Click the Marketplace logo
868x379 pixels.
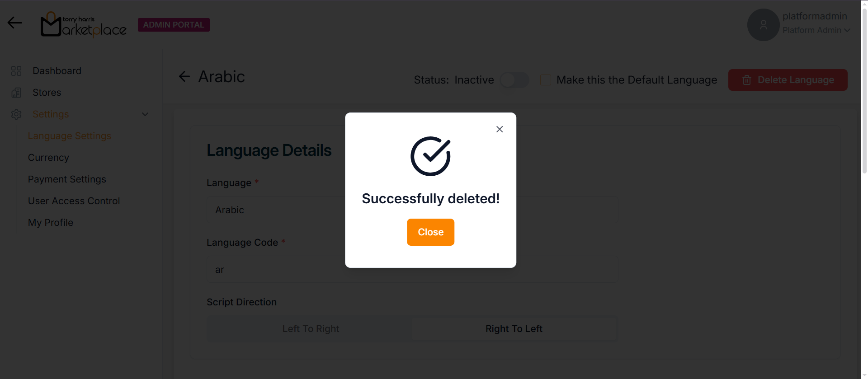click(84, 25)
